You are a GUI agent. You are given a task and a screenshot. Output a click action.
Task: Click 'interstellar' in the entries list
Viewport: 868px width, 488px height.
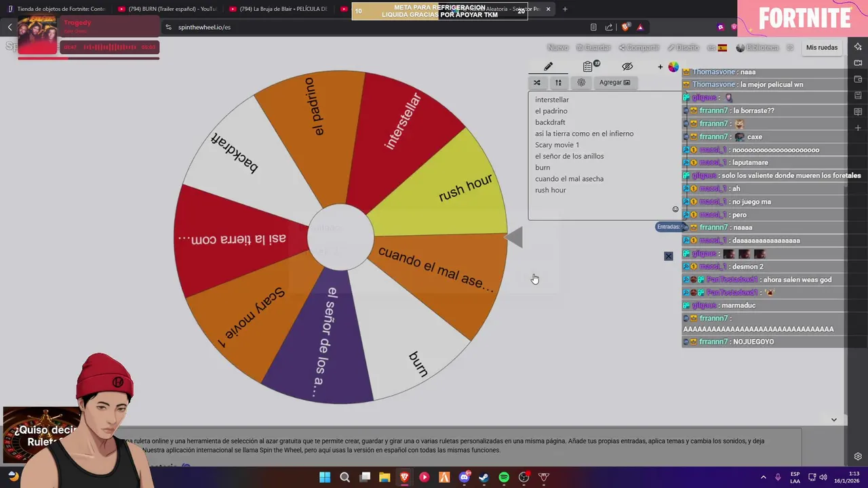(x=552, y=100)
